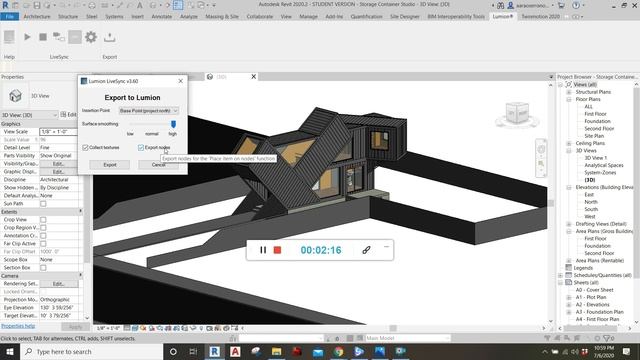Open Revit from the Windows taskbar
Viewport: 640px width, 360px height.
click(214, 351)
